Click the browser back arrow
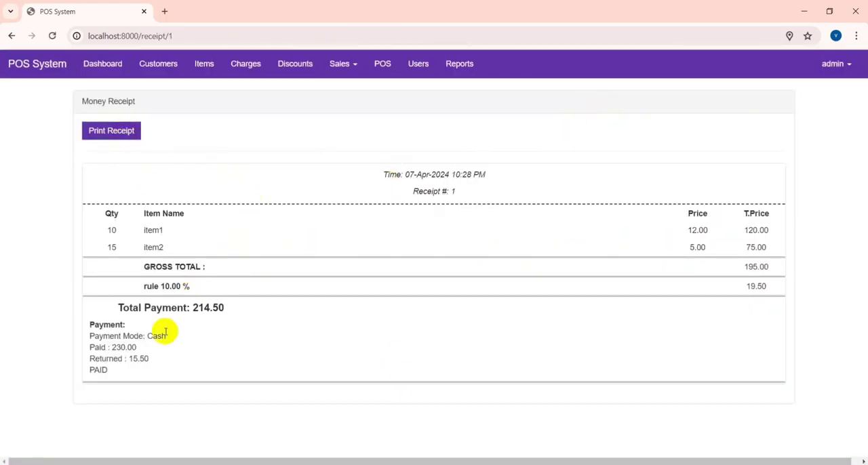868x465 pixels. click(12, 36)
